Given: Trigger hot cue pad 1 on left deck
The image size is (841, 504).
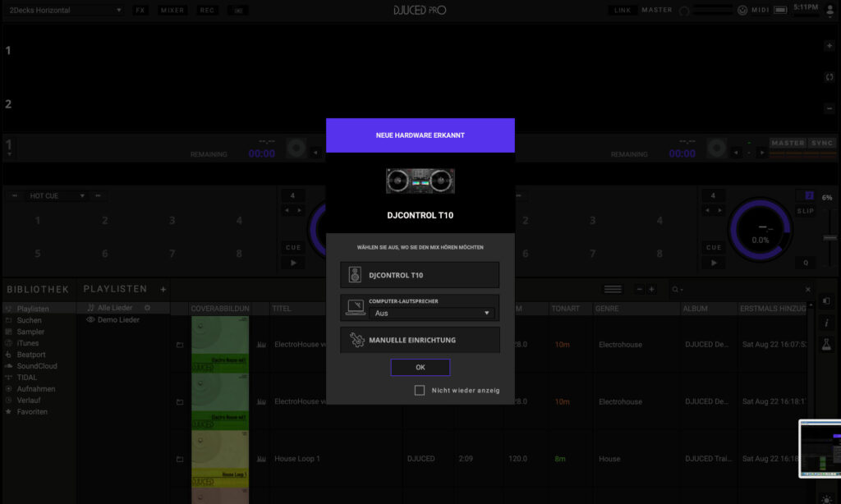Looking at the screenshot, I should 38,220.
